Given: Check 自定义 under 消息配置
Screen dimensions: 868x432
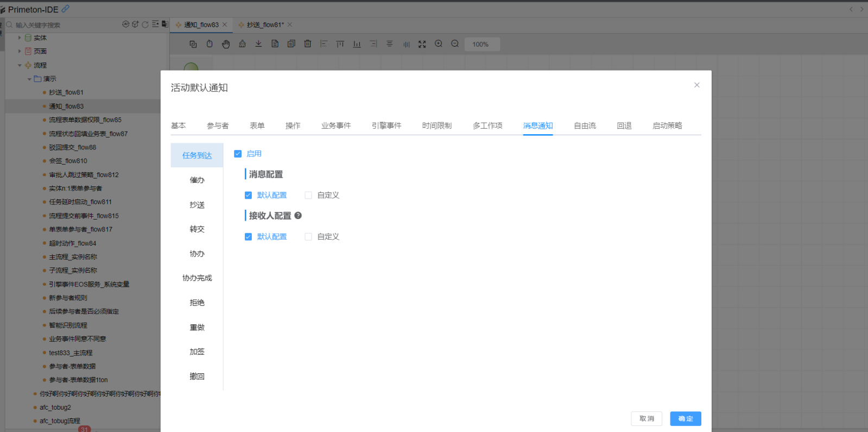Looking at the screenshot, I should 308,195.
